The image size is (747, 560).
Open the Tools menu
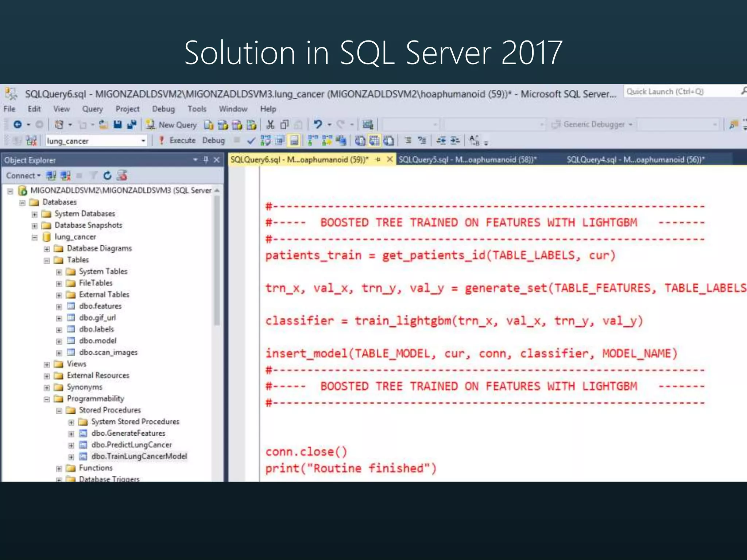[x=197, y=109]
